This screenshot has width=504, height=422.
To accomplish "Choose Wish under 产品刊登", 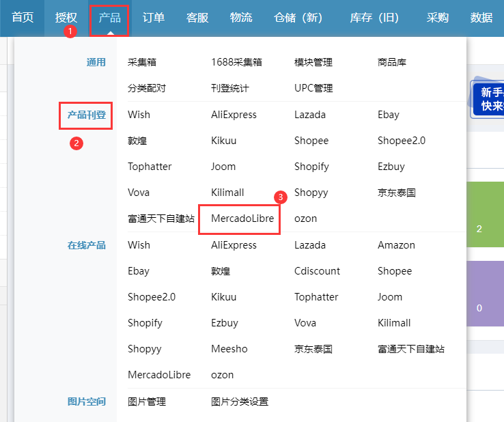I will [139, 115].
